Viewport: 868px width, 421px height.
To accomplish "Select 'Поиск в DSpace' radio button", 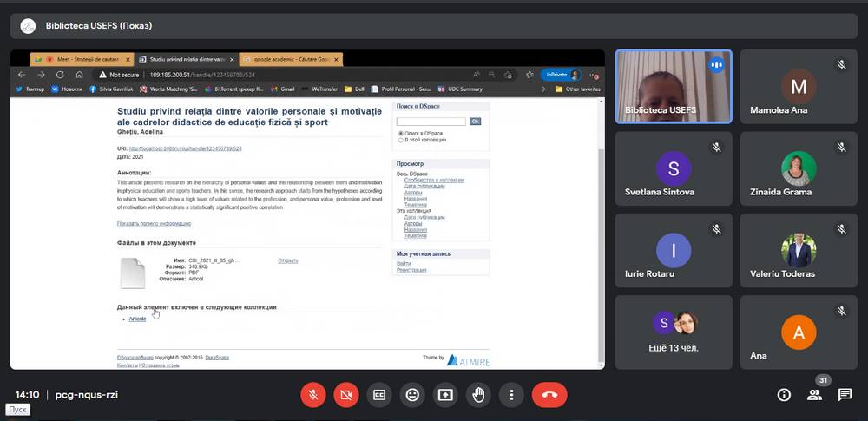I will (401, 134).
